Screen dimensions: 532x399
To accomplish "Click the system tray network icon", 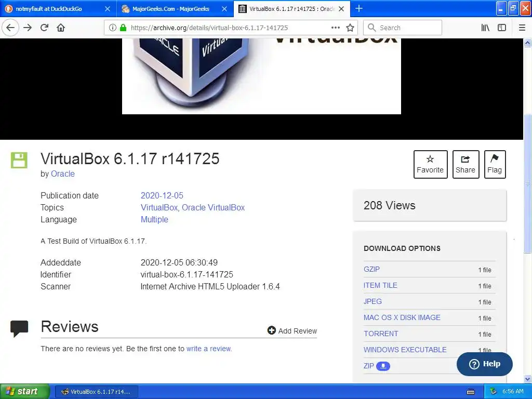I will click(494, 392).
